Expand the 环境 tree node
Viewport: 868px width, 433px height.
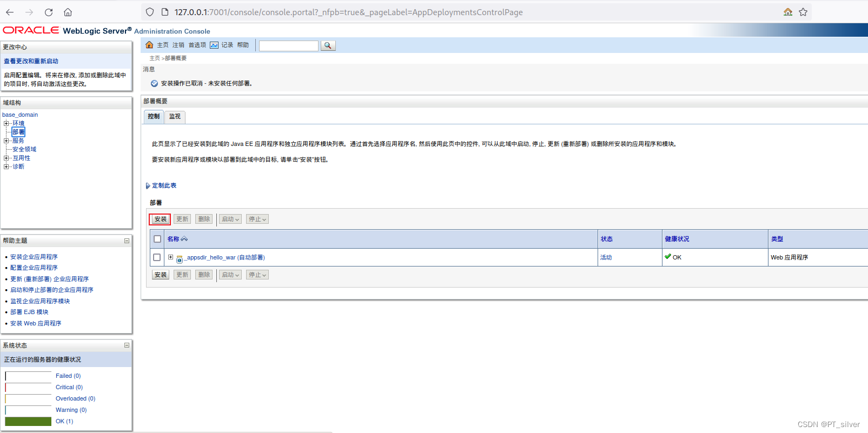(x=6, y=123)
